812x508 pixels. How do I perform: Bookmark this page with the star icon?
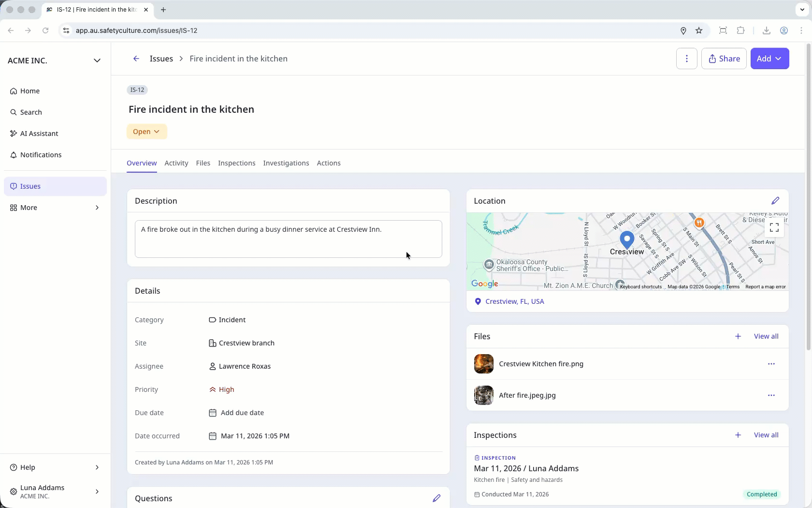point(699,30)
